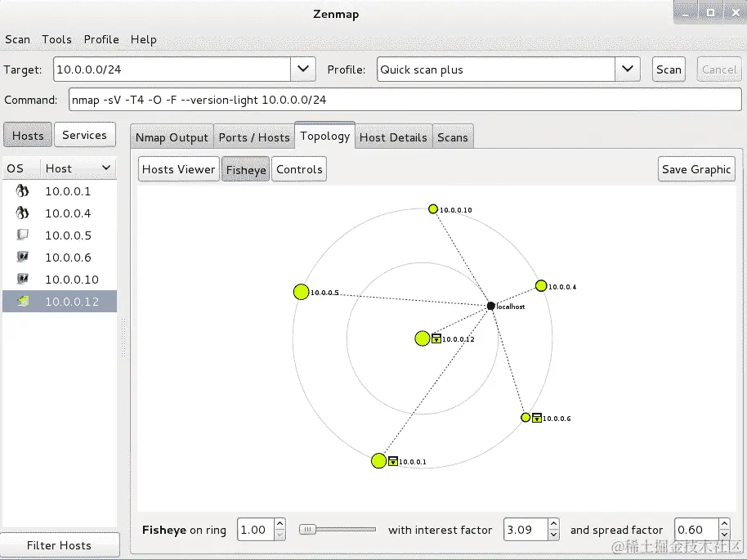
Task: Click the Fisheye ring value field 1.00
Action: click(256, 530)
